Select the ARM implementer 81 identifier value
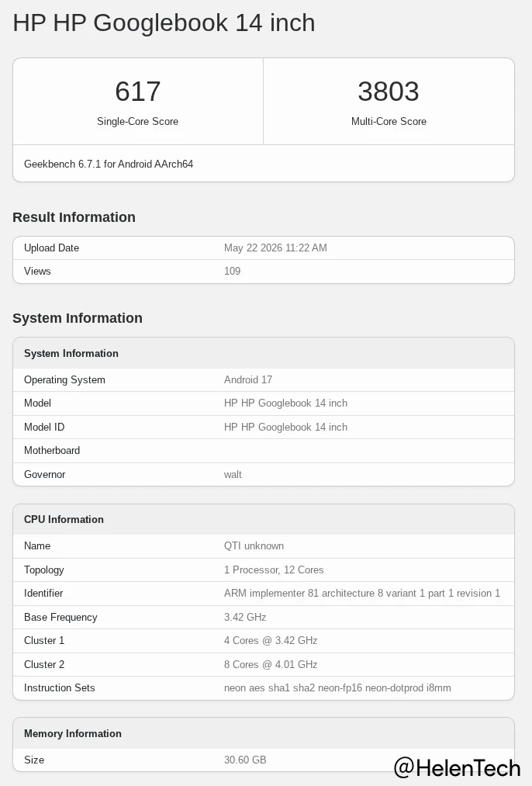 pos(362,593)
